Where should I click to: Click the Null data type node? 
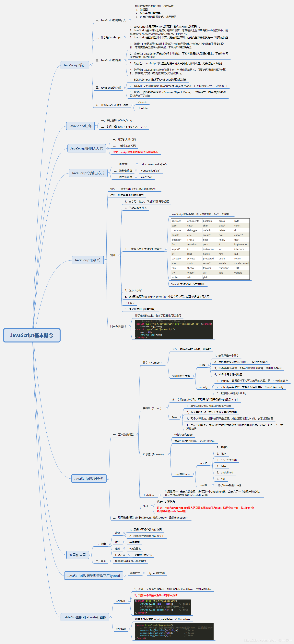tap(145, 506)
